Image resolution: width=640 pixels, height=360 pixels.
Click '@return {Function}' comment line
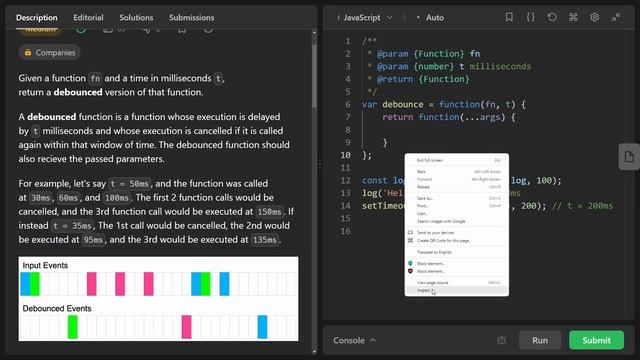(423, 79)
